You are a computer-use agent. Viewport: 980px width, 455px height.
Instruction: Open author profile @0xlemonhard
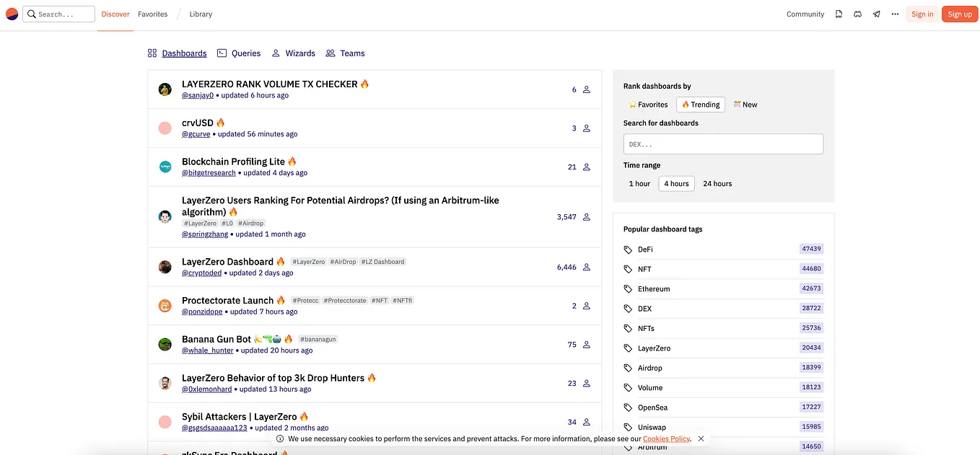click(206, 389)
